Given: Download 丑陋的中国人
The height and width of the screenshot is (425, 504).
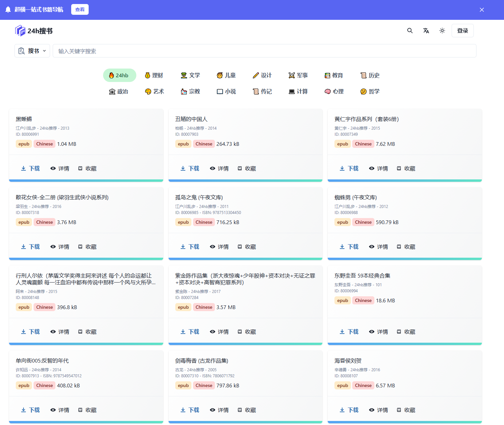Looking at the screenshot, I should coord(190,168).
